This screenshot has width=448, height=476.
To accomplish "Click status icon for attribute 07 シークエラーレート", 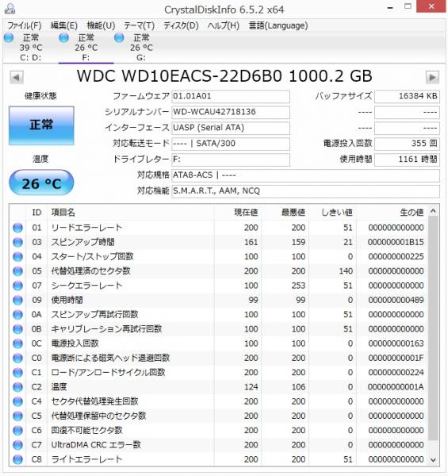I will pos(18,286).
